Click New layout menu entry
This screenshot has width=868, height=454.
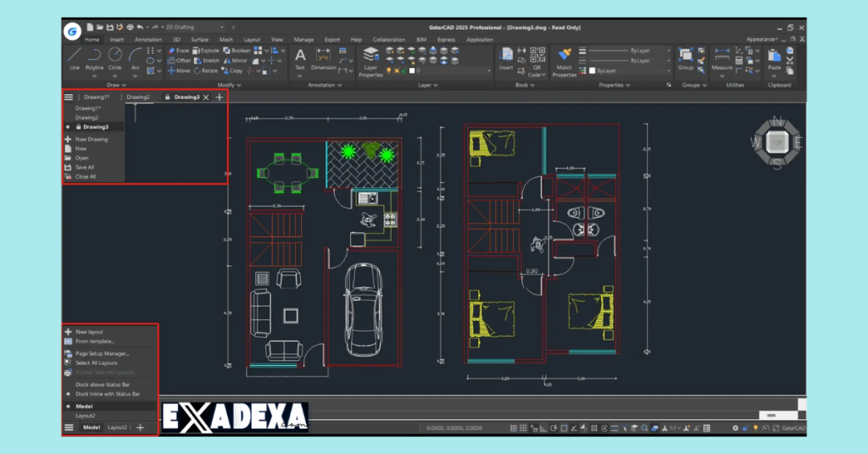coord(89,332)
